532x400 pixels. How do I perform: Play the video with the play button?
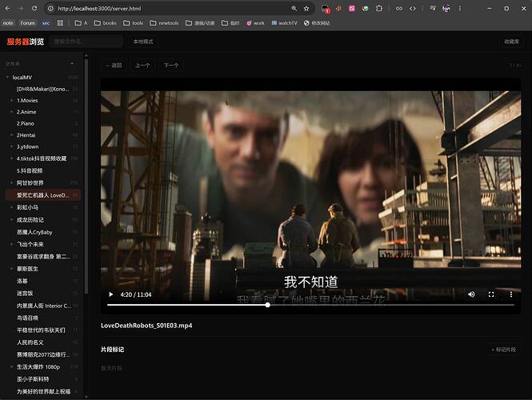(x=110, y=294)
